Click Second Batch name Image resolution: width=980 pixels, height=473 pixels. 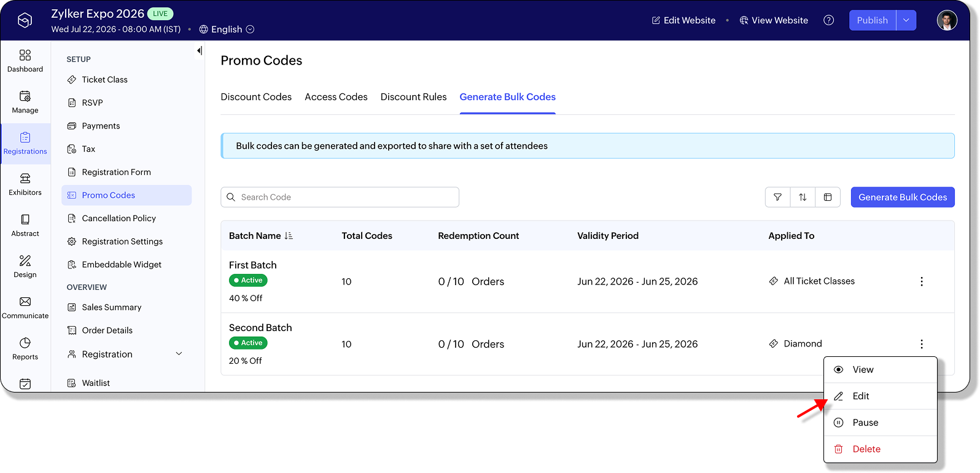coord(260,328)
